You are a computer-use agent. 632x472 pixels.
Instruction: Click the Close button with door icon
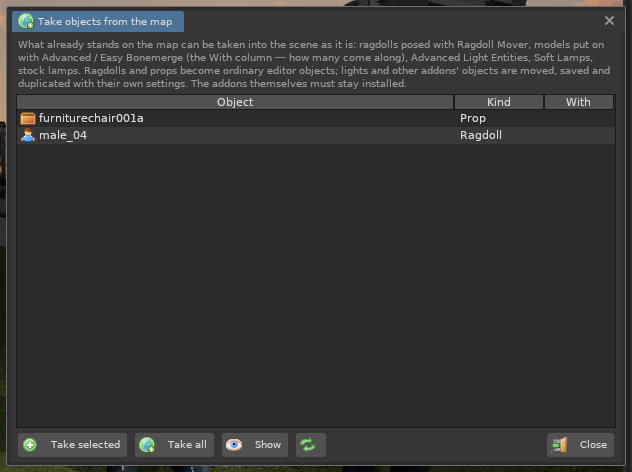point(580,445)
